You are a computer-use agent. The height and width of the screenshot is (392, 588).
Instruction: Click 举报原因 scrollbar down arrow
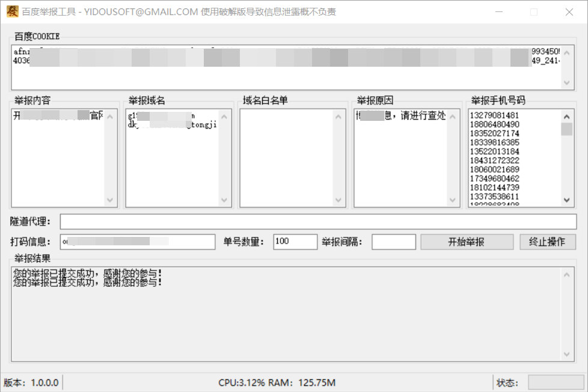[453, 200]
